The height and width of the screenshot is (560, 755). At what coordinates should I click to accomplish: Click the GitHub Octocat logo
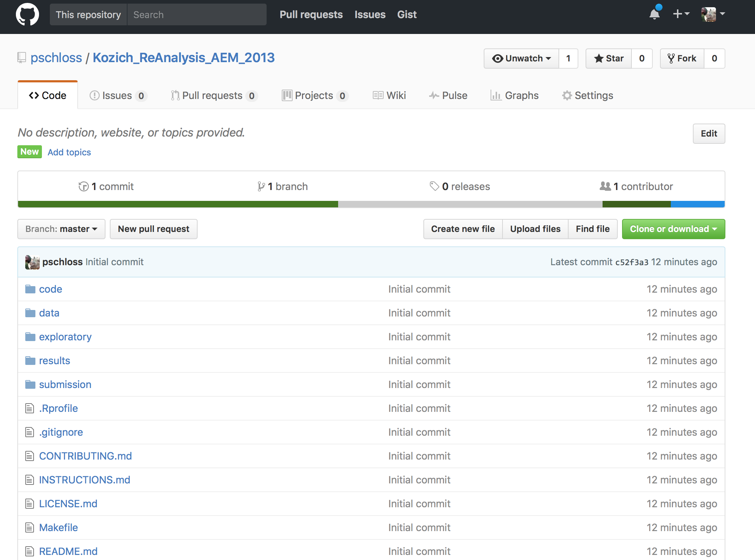(x=27, y=14)
